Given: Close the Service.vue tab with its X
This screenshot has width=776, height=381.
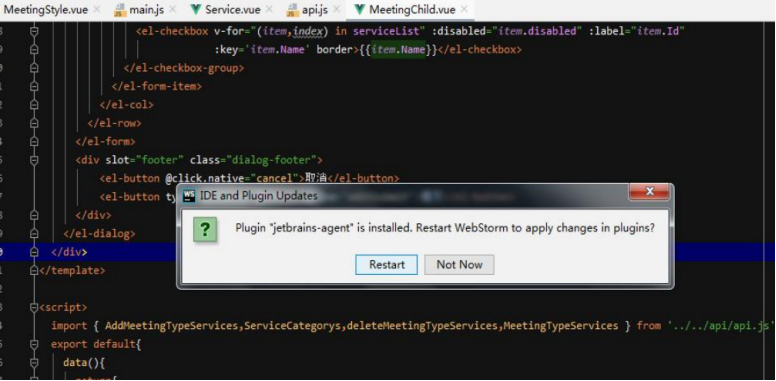Looking at the screenshot, I should (269, 9).
